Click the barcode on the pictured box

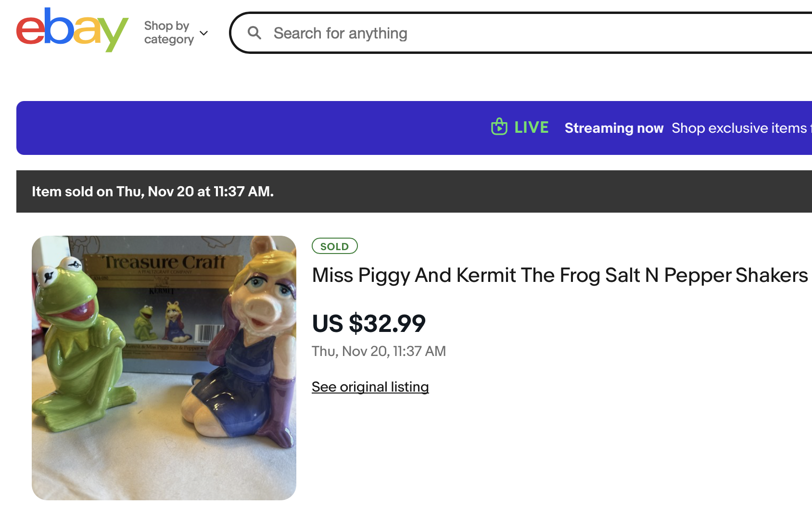point(207,333)
